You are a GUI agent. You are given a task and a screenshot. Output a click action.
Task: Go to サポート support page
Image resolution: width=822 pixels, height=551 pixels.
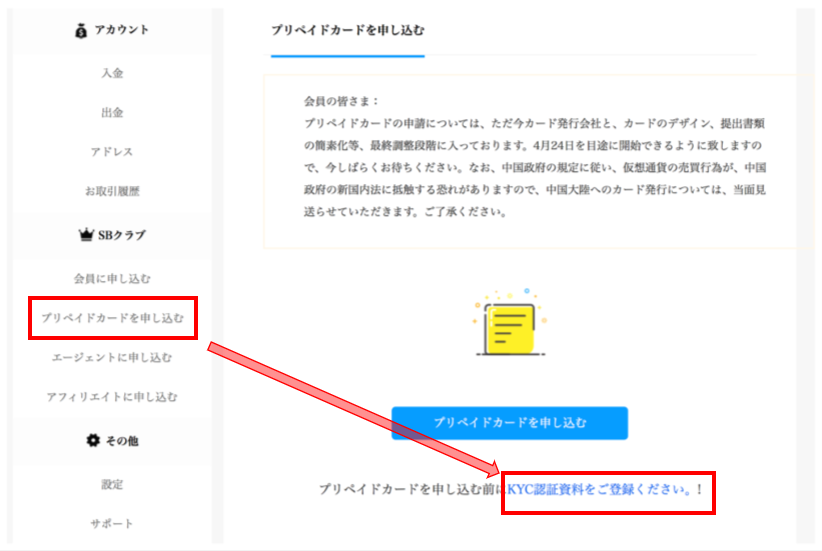pos(112,523)
